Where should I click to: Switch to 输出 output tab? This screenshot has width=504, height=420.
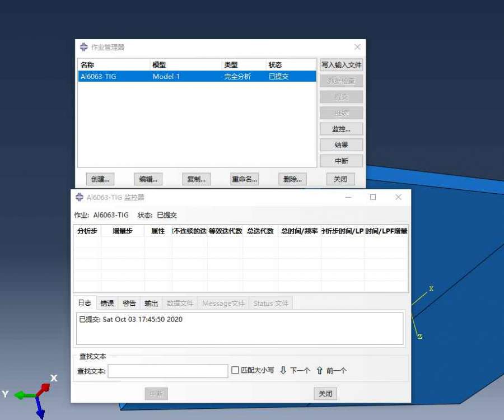click(x=151, y=303)
